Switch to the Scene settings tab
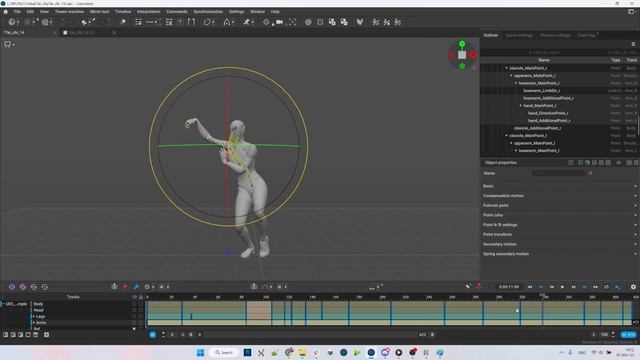 519,35
